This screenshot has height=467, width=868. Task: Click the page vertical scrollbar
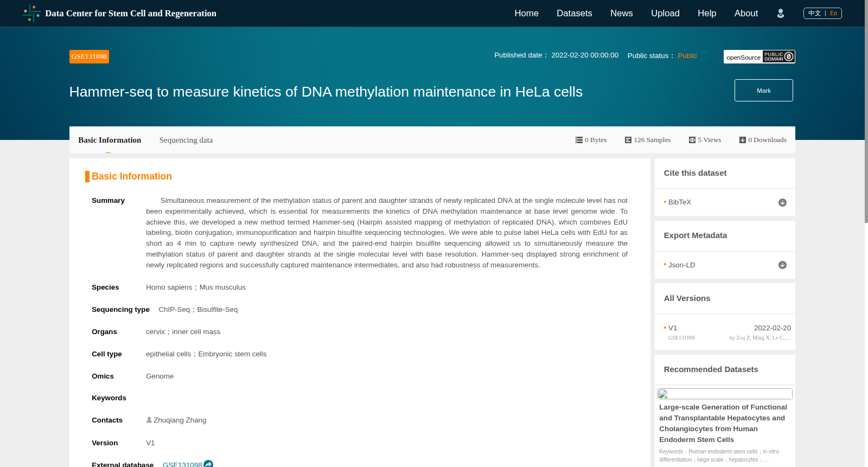[866, 111]
